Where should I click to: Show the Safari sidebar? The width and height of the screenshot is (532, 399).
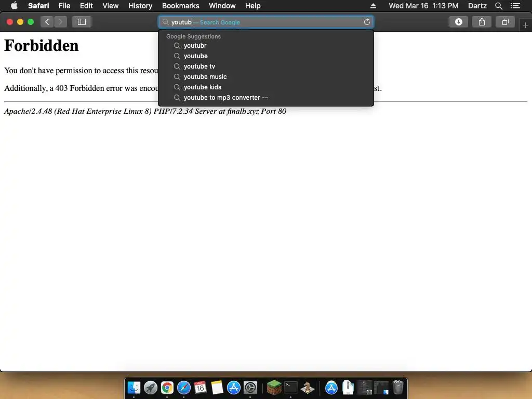pos(82,22)
